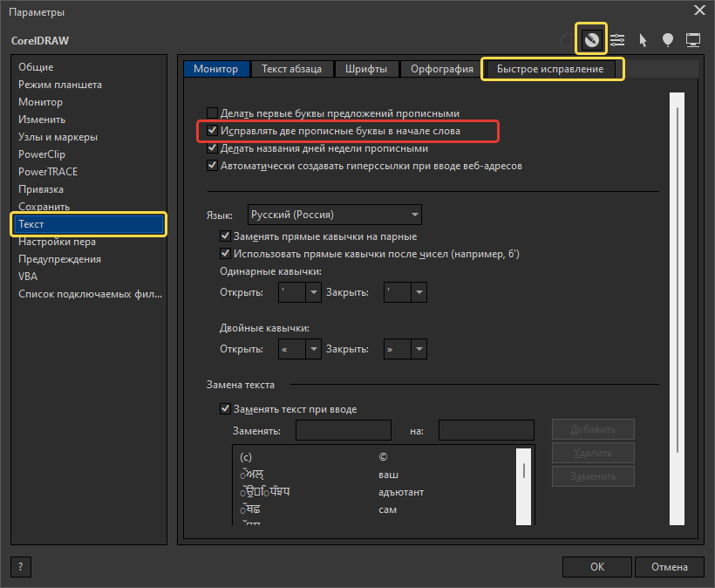The image size is (715, 588).
Task: Click the Отмена button
Action: point(670,567)
